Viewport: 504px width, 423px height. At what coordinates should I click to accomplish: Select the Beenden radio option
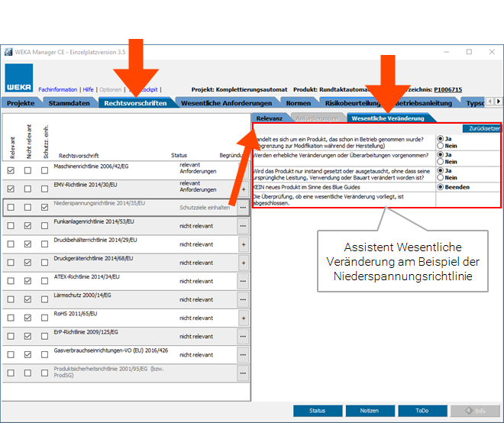pyautogui.click(x=441, y=187)
